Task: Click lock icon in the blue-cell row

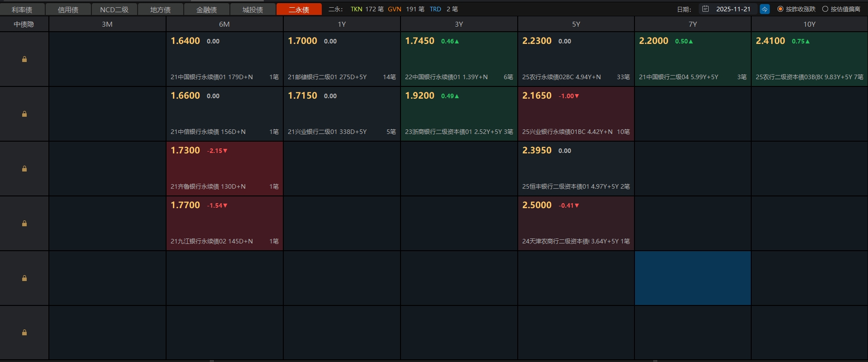Action: point(24,278)
